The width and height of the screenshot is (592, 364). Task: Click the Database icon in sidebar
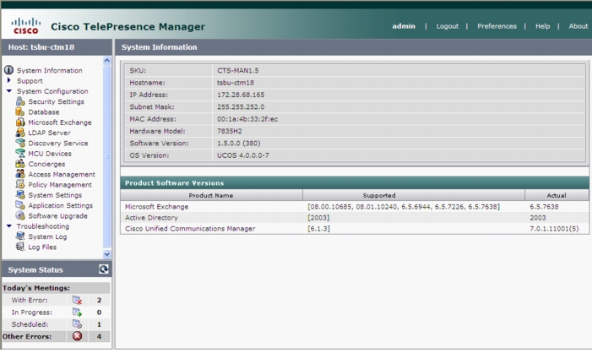pyautogui.click(x=20, y=111)
